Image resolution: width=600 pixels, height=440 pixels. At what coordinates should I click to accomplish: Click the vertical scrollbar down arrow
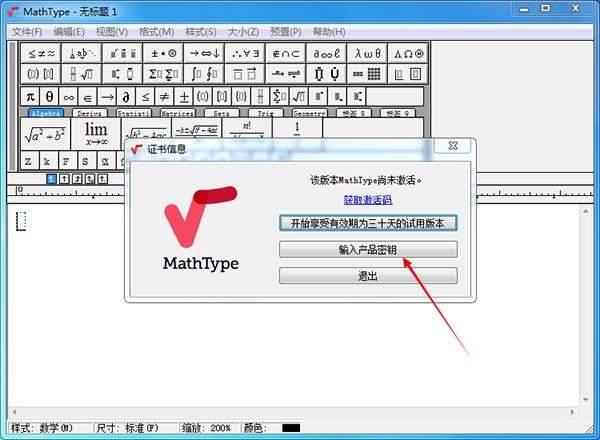[x=586, y=400]
